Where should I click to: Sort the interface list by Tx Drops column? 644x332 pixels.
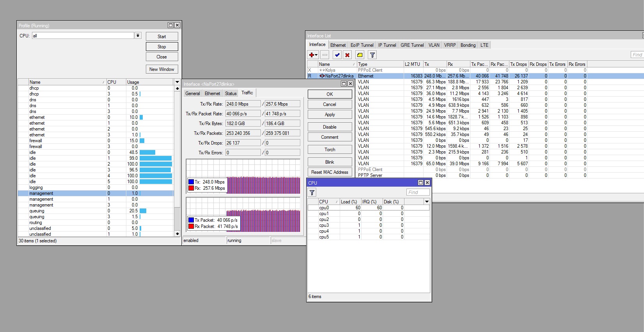[518, 64]
